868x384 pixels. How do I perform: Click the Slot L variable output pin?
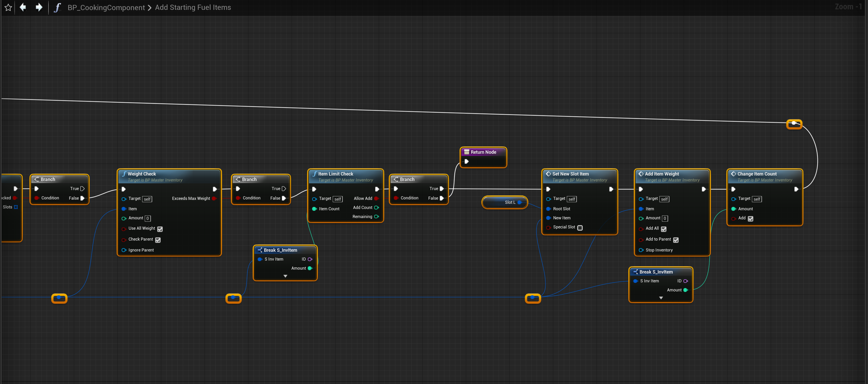coord(520,203)
